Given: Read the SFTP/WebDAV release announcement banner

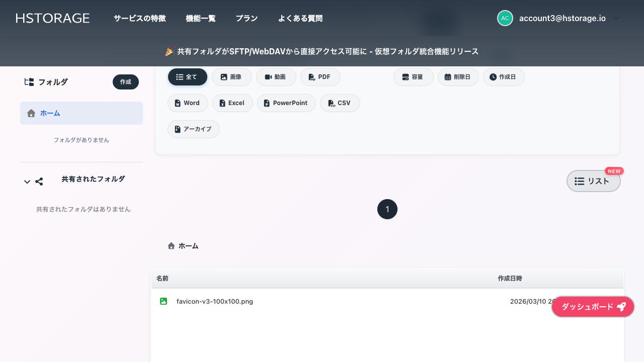Looking at the screenshot, I should 322,51.
